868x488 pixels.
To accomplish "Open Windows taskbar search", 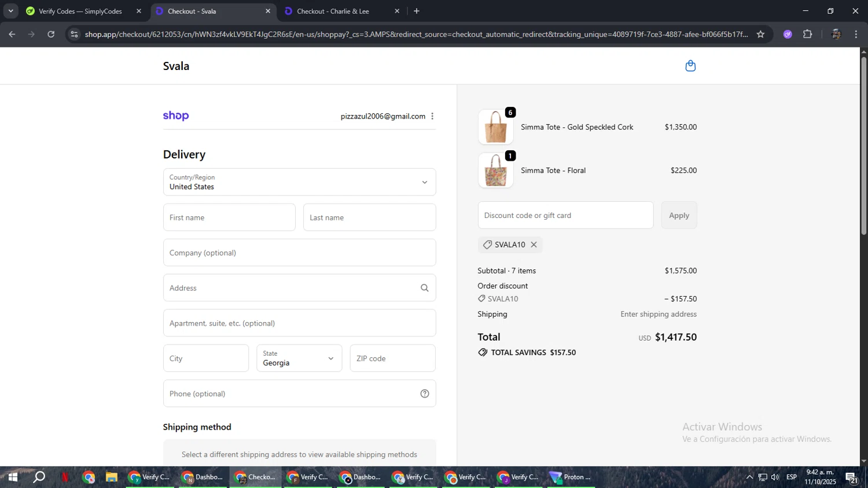I will [x=39, y=477].
